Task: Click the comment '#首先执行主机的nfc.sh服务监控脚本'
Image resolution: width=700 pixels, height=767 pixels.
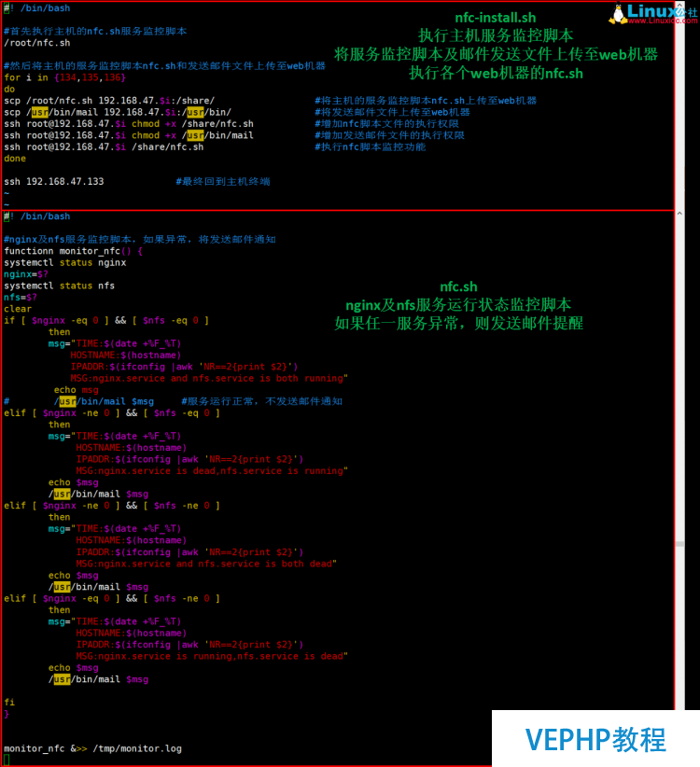Action: [95, 32]
